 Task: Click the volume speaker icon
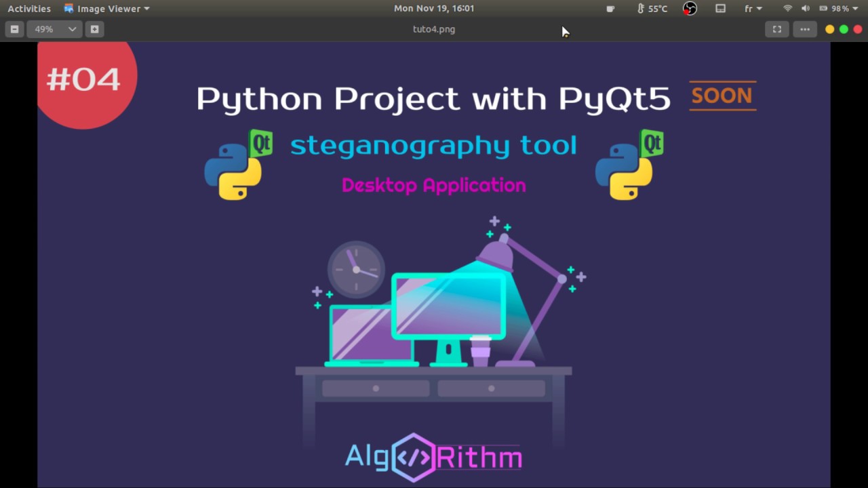806,9
